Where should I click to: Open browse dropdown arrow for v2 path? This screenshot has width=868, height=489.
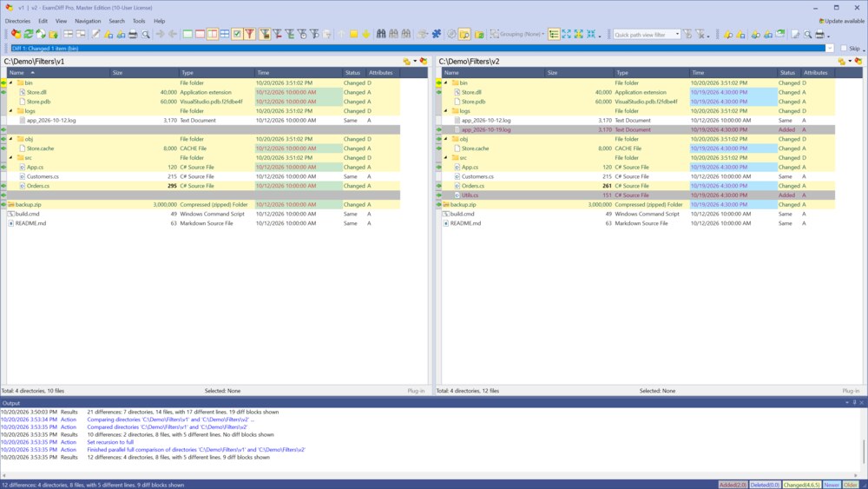click(x=851, y=61)
